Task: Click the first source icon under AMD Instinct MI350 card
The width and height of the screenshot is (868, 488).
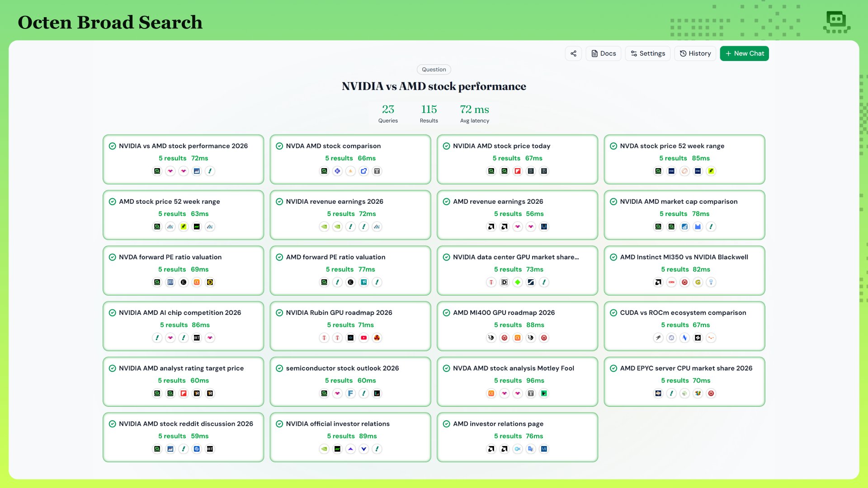Action: [658, 282]
